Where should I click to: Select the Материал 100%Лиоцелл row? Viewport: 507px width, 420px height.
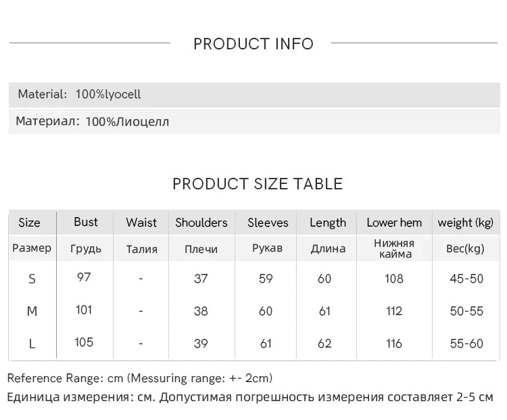tap(254, 122)
